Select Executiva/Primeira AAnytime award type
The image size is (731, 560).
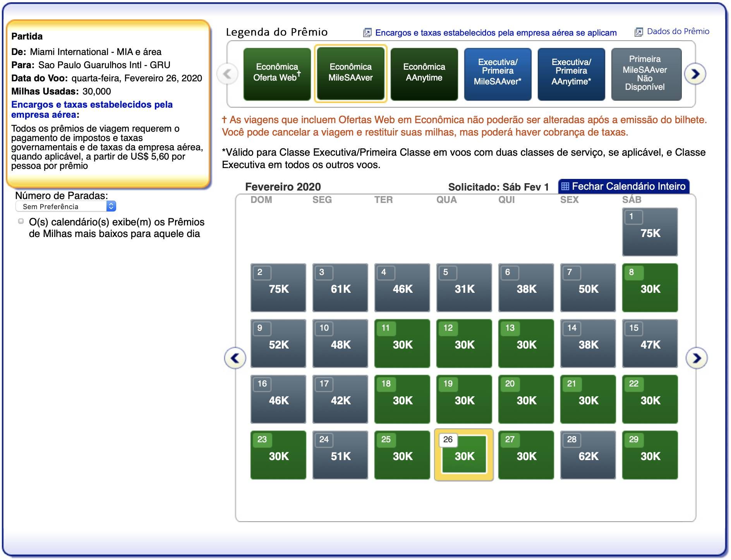point(571,74)
